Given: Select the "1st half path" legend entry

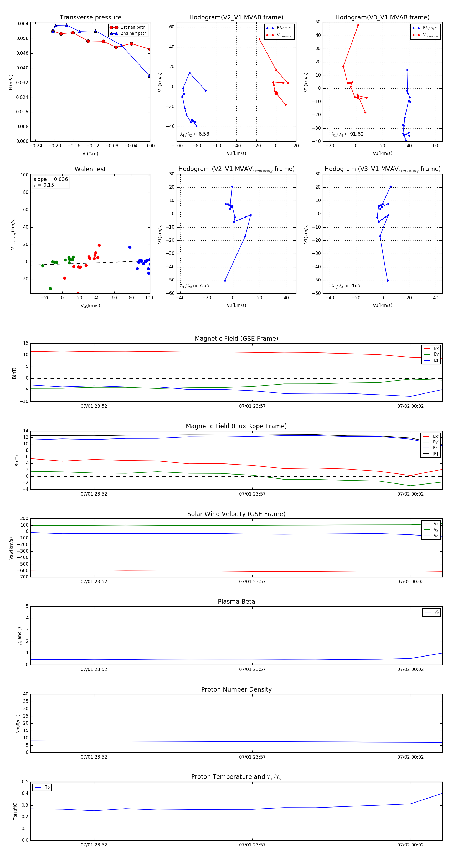Looking at the screenshot, I should pyautogui.click(x=128, y=27).
